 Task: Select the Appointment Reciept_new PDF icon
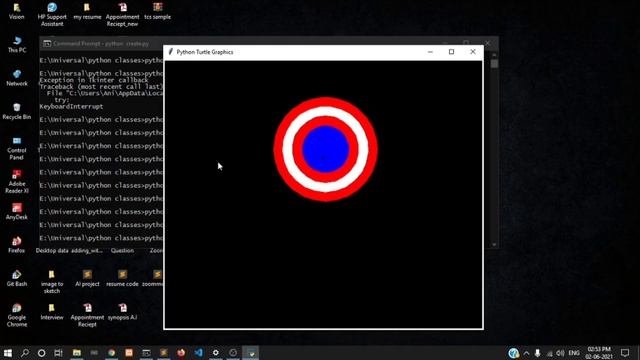tap(122, 14)
